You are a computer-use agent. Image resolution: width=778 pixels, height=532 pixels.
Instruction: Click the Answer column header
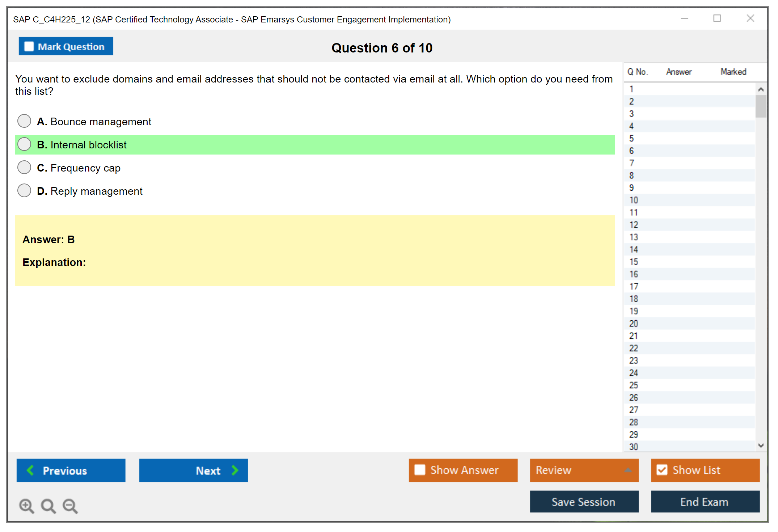click(678, 72)
